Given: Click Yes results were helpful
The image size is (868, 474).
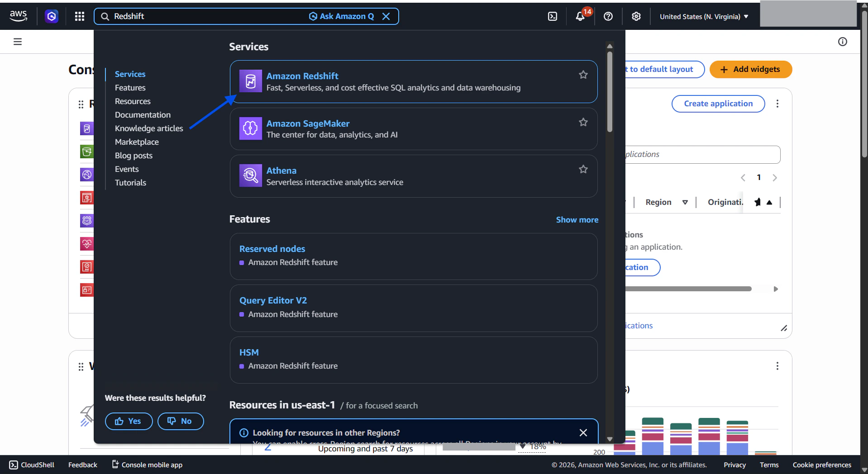Looking at the screenshot, I should coord(129,421).
